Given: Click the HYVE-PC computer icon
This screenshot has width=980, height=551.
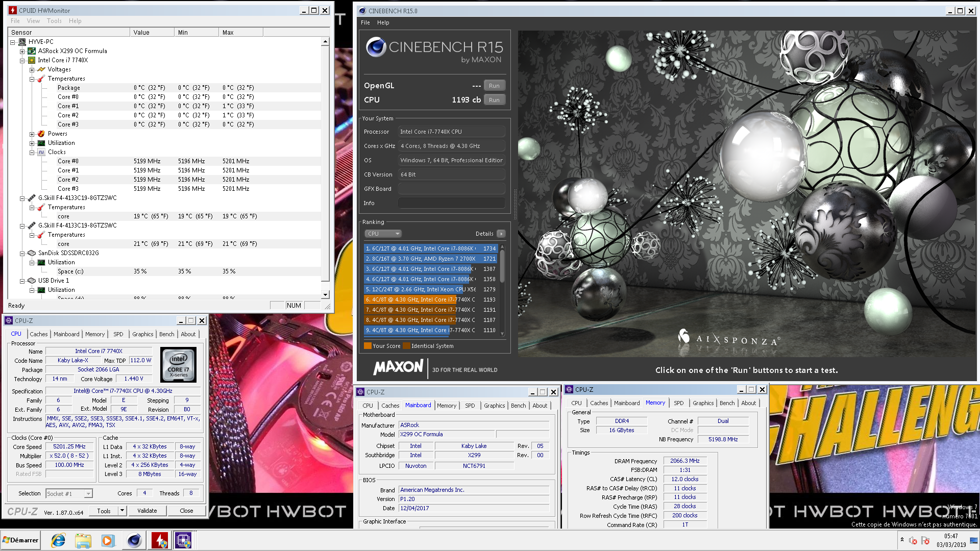Looking at the screenshot, I should pyautogui.click(x=22, y=42).
